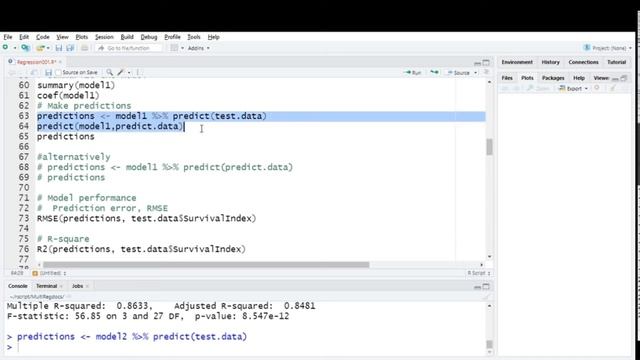Click the remove current plot icon
The height and width of the screenshot is (360, 640).
point(597,88)
